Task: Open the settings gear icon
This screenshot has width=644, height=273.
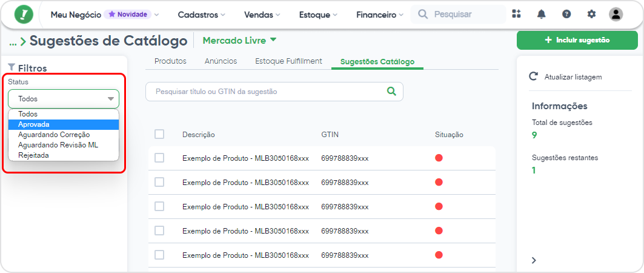Action: tap(591, 14)
